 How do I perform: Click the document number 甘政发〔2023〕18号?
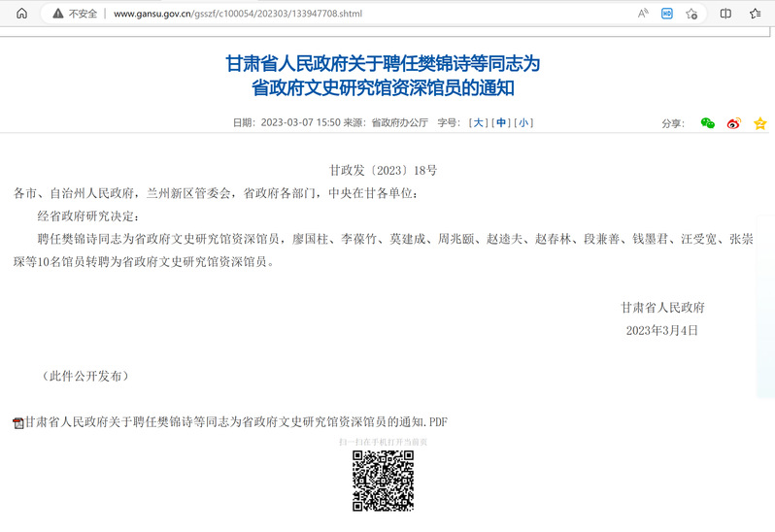point(383,170)
